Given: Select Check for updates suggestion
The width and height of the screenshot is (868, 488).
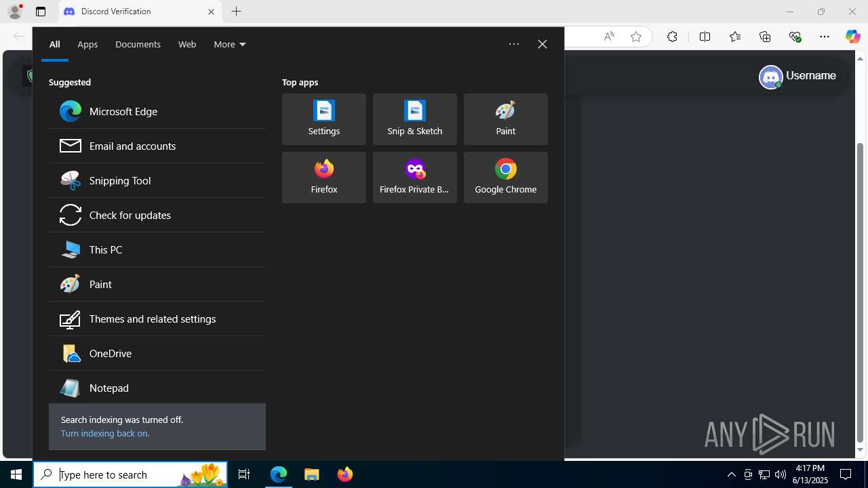Looking at the screenshot, I should pos(157,215).
